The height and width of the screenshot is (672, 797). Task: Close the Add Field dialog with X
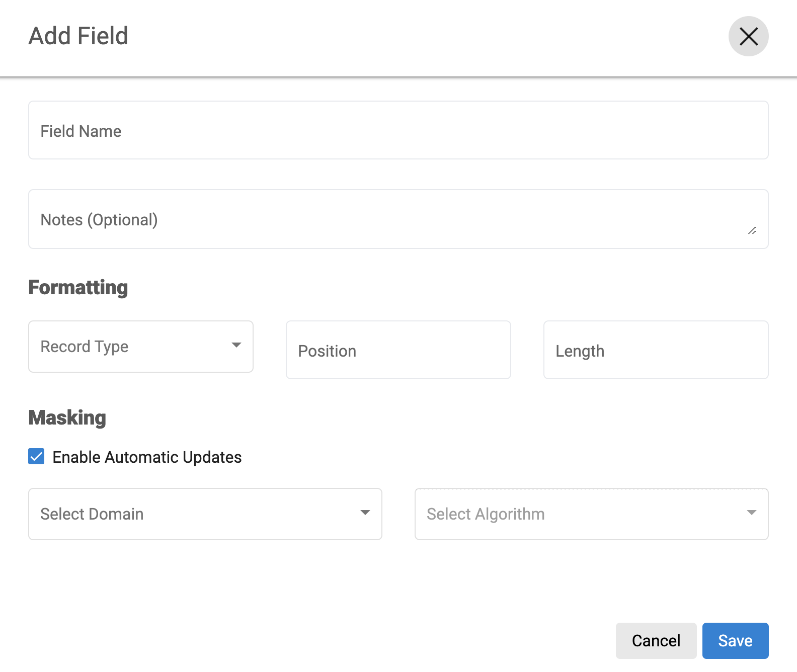(748, 36)
